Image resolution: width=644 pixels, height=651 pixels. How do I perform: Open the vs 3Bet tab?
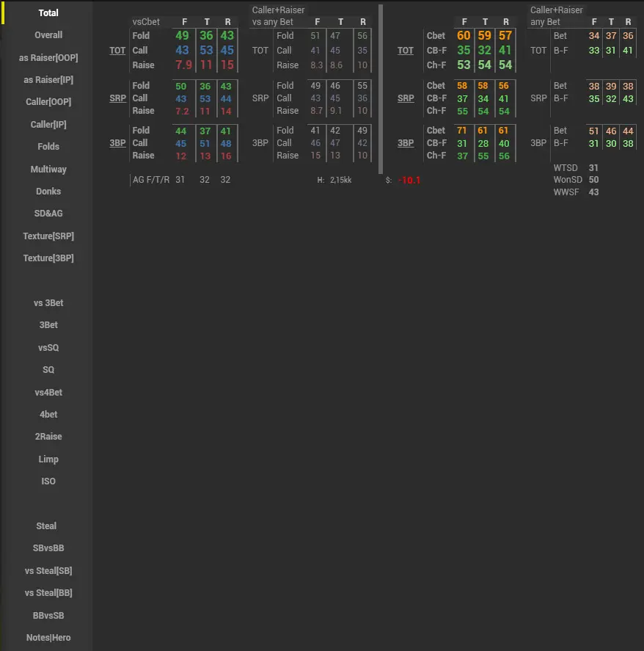(48, 303)
